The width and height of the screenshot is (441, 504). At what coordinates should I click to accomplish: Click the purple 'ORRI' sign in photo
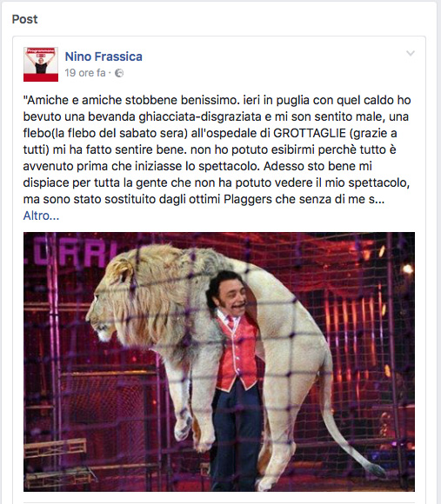click(72, 254)
